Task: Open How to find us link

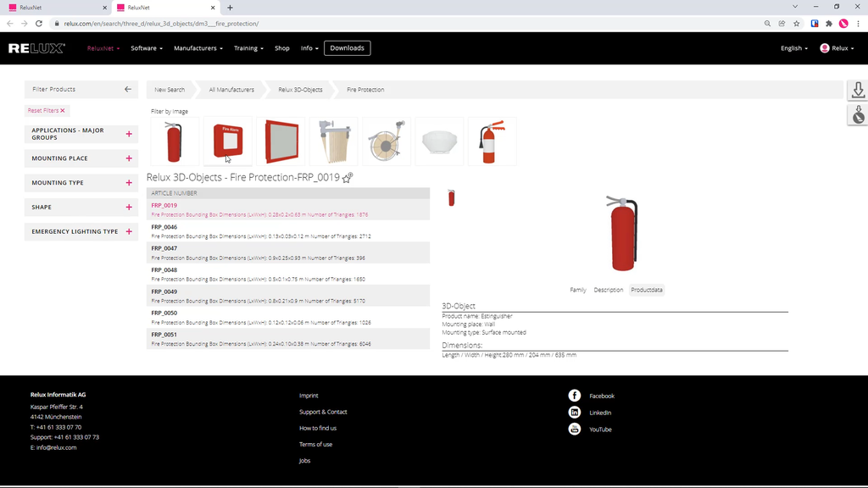Action: (x=318, y=428)
